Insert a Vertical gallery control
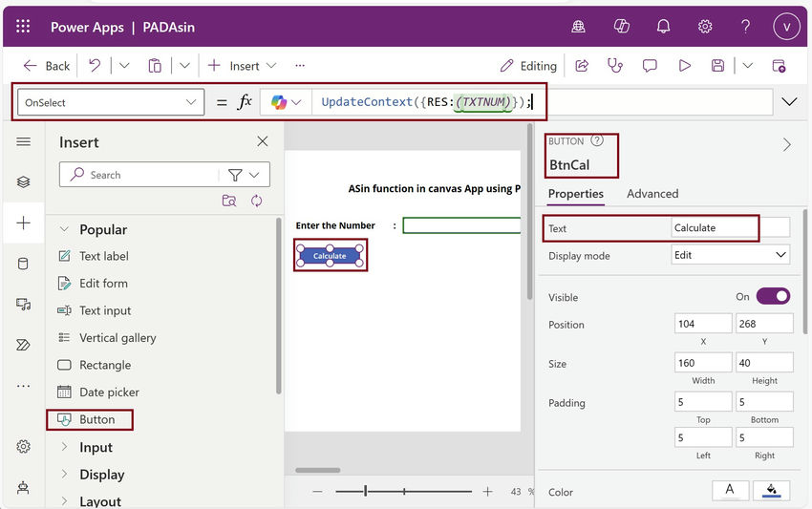Screen dimensions: 812x509 (118, 338)
